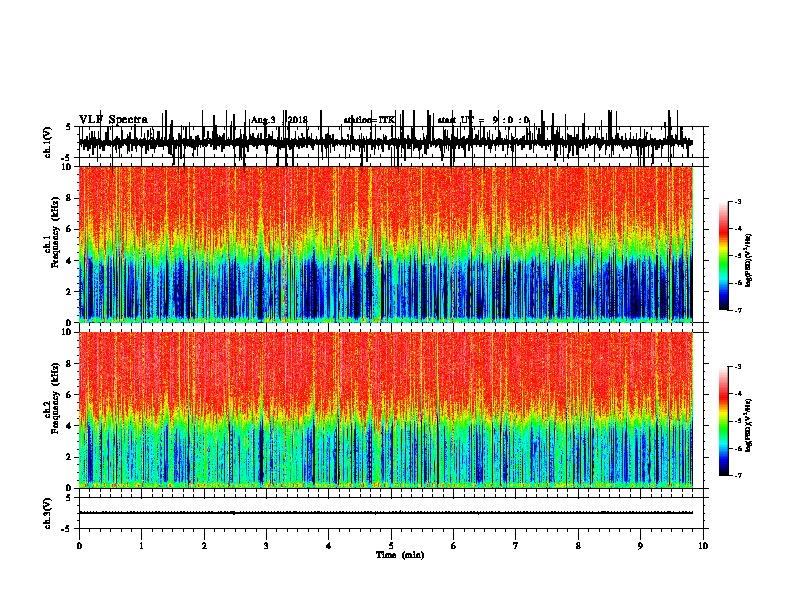Click ch.1 frequency axis tick "6"
The height and width of the screenshot is (612, 792).
pyautogui.click(x=69, y=229)
